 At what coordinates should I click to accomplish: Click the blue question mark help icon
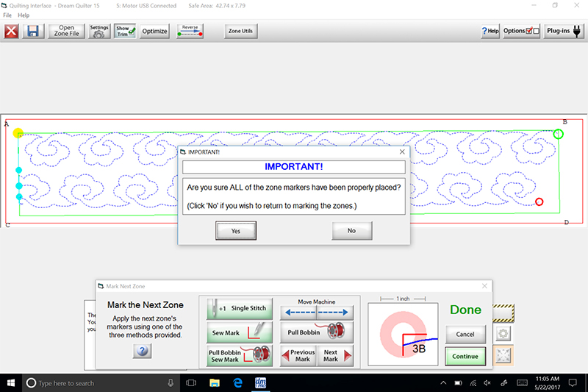click(x=142, y=351)
